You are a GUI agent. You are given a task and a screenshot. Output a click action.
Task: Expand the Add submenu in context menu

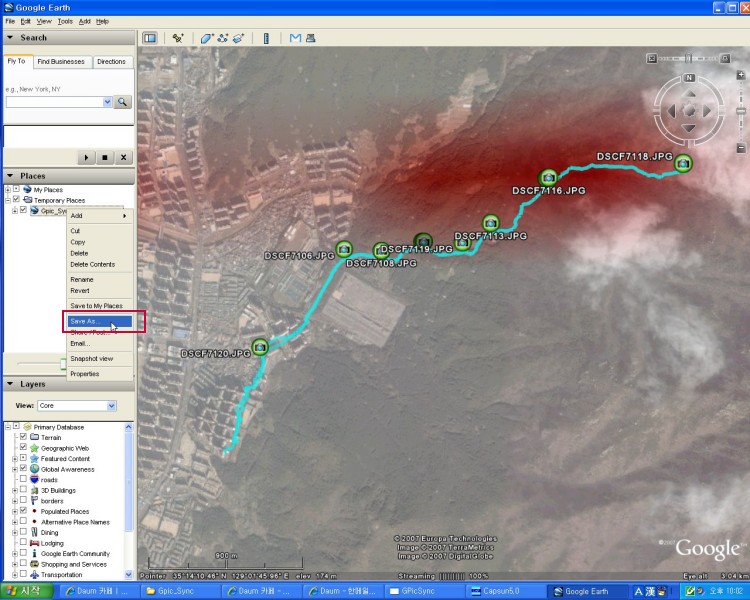point(99,216)
